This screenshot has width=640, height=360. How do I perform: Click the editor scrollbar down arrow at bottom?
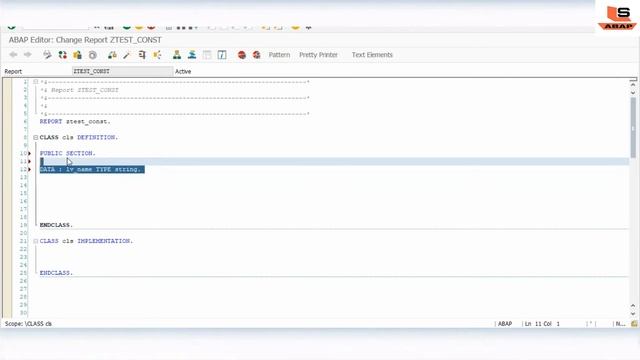[x=633, y=313]
